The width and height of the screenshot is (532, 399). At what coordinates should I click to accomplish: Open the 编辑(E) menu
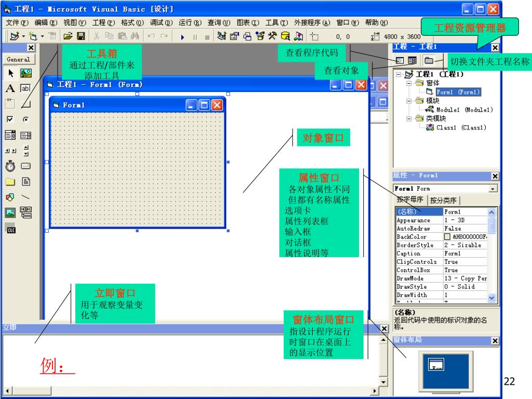46,23
